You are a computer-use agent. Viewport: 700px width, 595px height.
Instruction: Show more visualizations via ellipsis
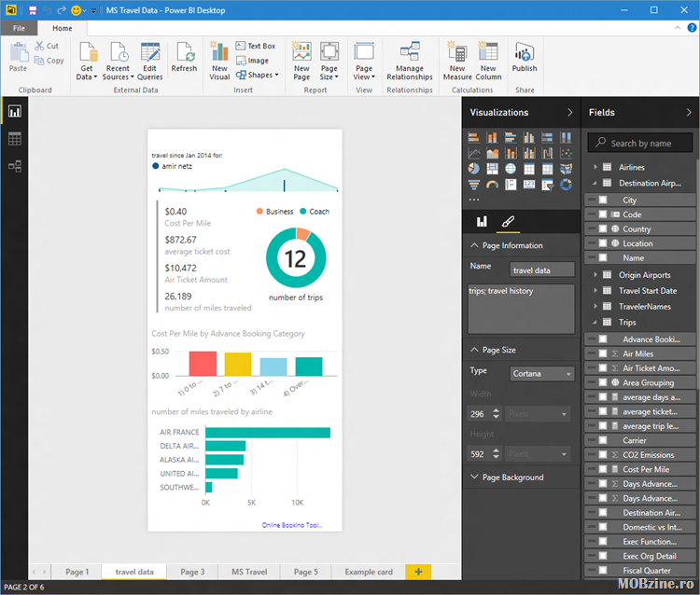pos(474,200)
